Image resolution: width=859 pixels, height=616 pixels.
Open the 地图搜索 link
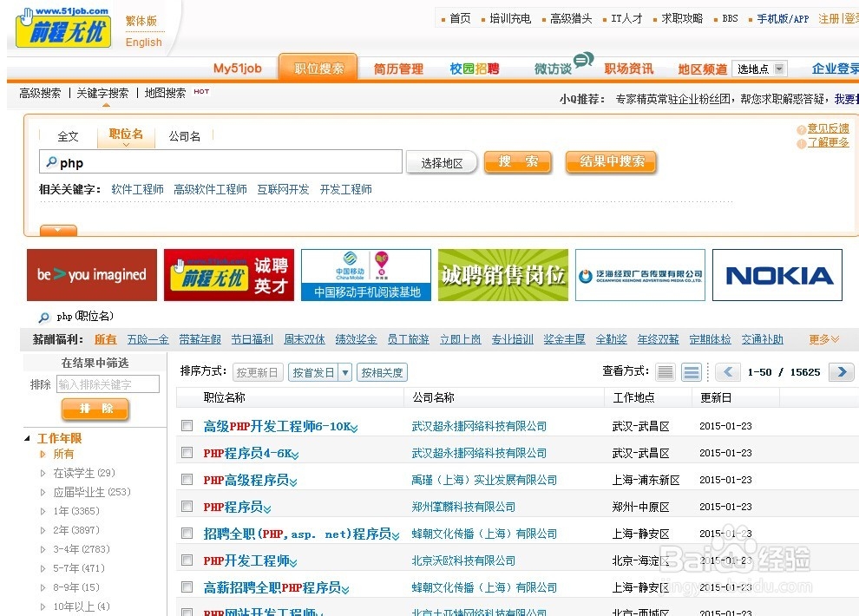click(x=165, y=93)
